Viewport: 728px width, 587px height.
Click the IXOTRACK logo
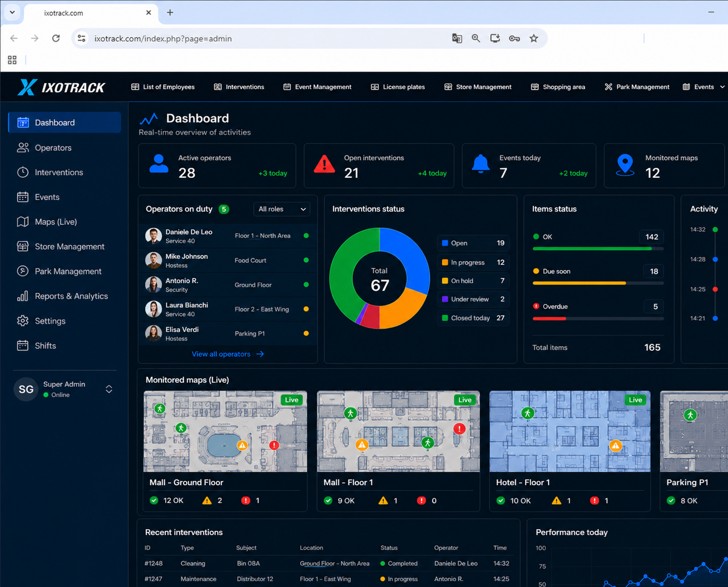(x=61, y=87)
